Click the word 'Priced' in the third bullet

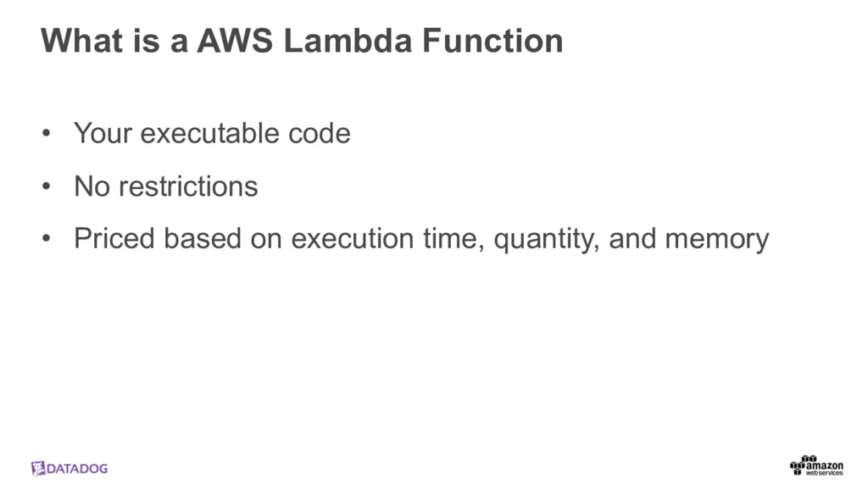[114, 240]
